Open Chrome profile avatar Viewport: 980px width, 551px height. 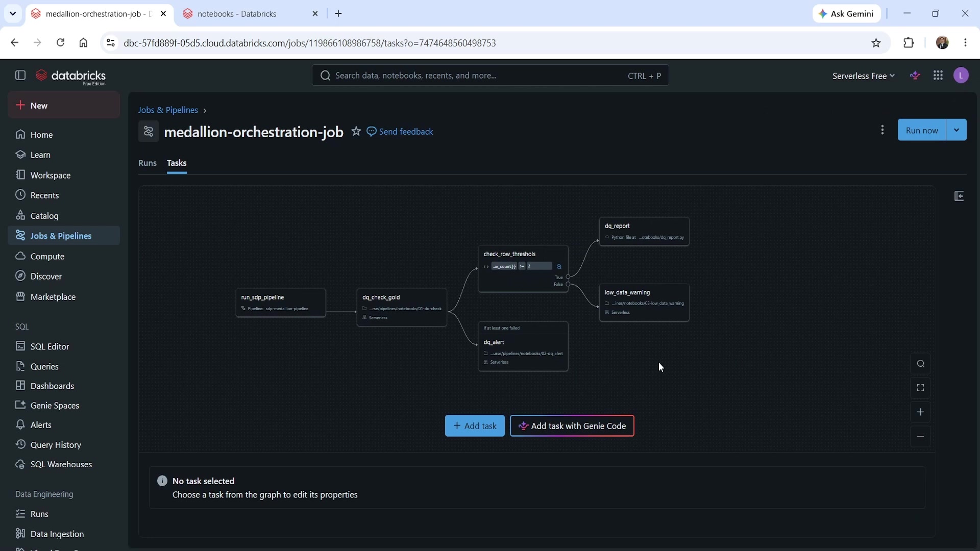pos(942,43)
